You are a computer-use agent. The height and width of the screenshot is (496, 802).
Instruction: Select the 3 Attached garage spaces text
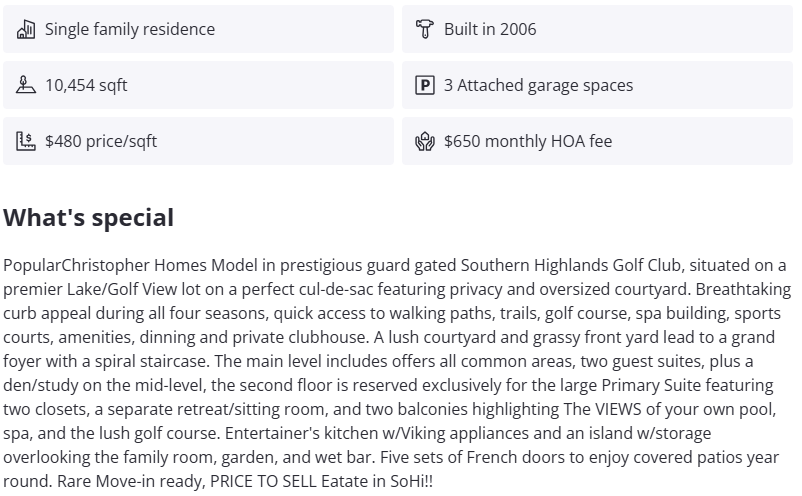[x=538, y=85]
